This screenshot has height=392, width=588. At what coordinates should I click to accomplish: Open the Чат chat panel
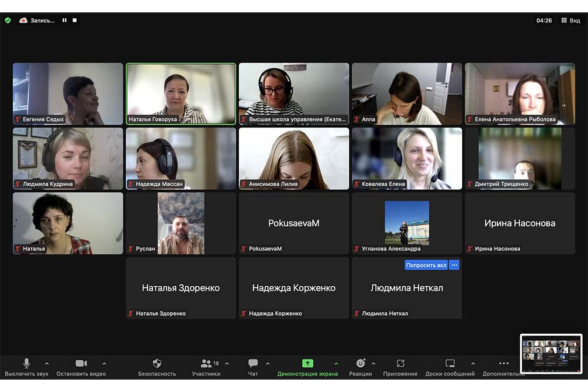[x=253, y=364]
